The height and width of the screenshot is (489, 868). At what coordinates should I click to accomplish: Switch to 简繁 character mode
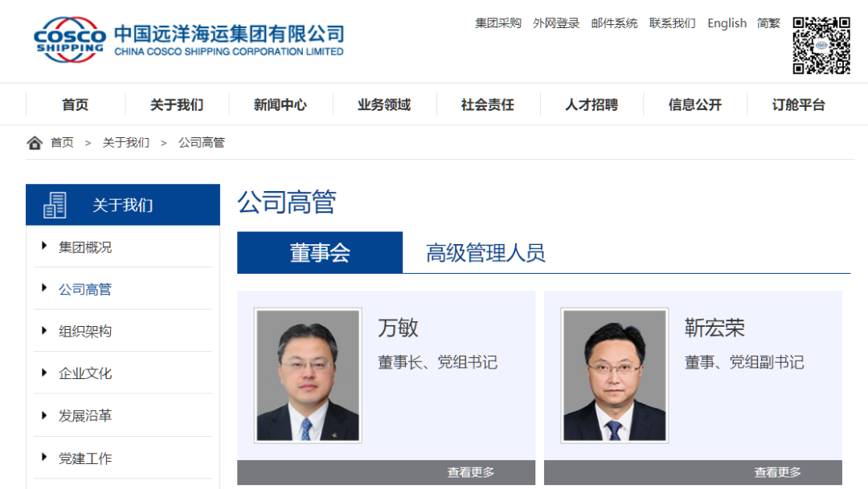point(768,23)
